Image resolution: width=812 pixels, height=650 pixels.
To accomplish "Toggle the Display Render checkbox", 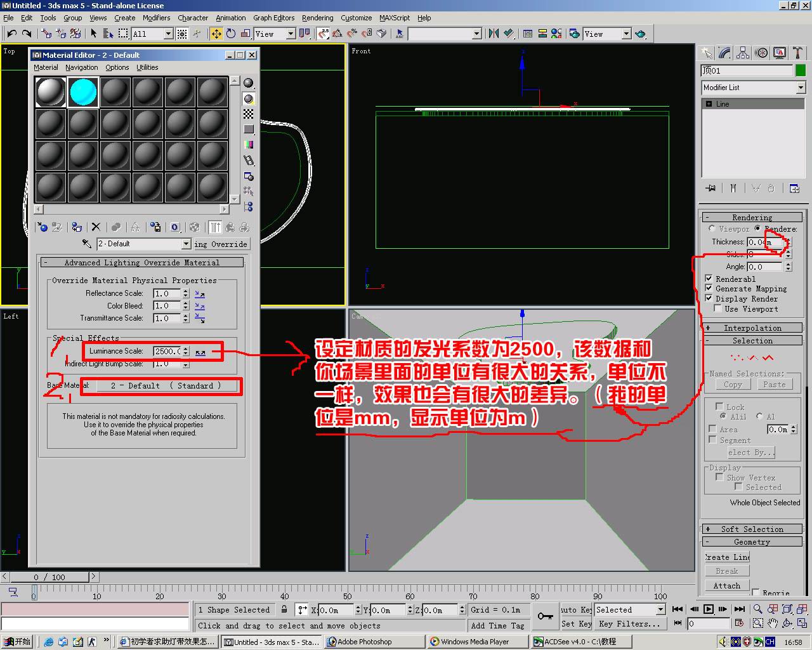I will click(x=709, y=298).
